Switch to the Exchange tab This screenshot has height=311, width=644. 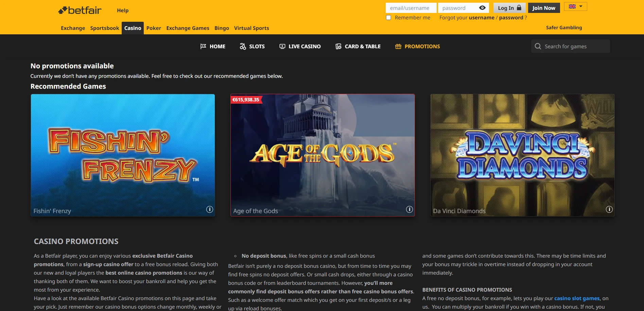click(x=73, y=28)
